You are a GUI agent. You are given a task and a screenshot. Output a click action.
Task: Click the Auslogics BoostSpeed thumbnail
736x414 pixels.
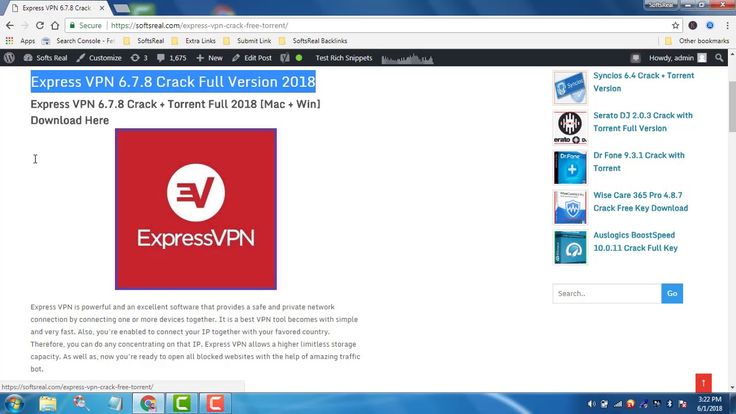click(x=570, y=247)
